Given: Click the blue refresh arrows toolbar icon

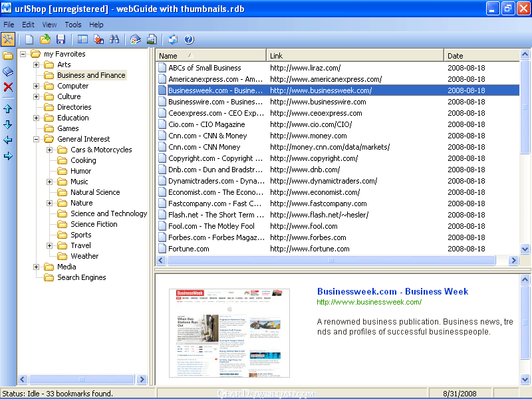Looking at the screenshot, I should point(173,39).
